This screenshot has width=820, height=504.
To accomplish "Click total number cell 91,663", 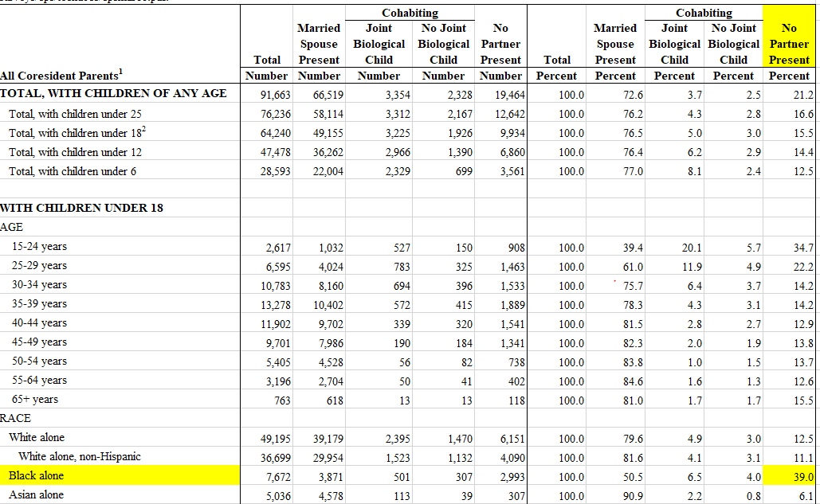I will click(x=275, y=95).
